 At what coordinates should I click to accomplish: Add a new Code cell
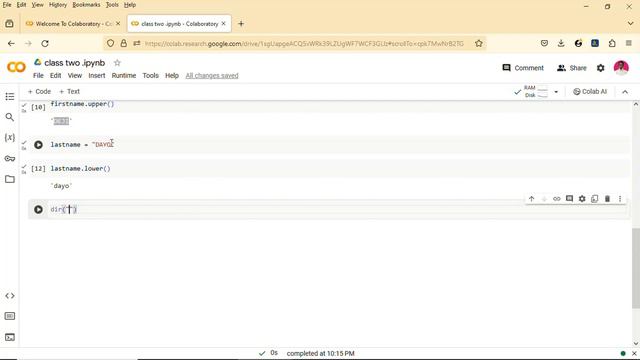point(39,91)
